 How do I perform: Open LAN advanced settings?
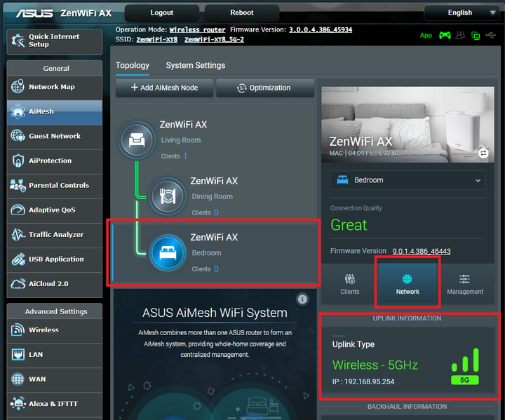click(x=55, y=355)
